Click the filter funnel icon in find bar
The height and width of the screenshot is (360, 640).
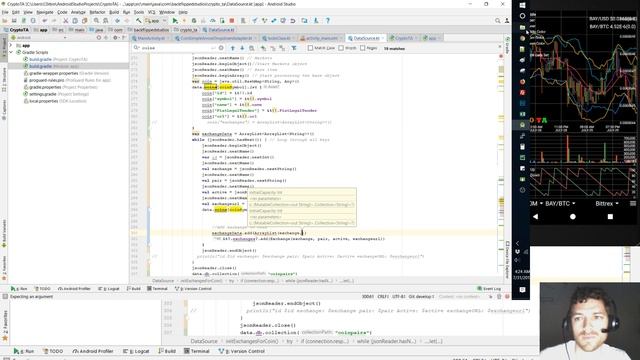coord(294,48)
